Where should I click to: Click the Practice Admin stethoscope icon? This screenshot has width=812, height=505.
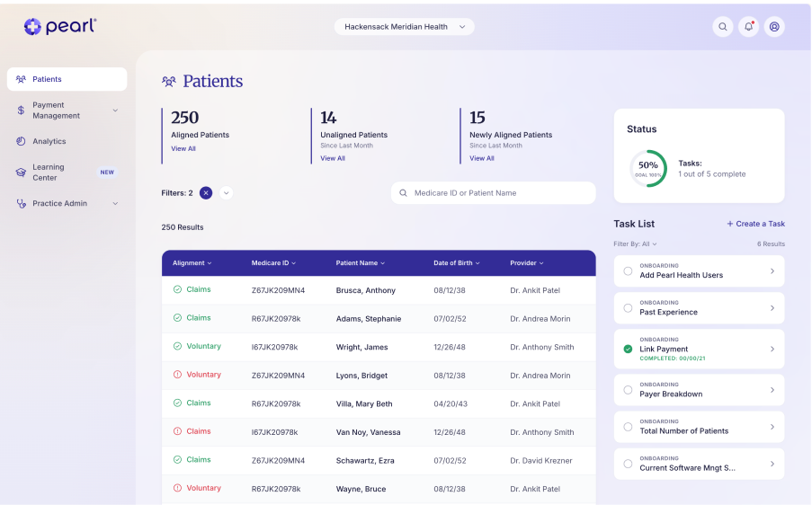[x=21, y=203]
